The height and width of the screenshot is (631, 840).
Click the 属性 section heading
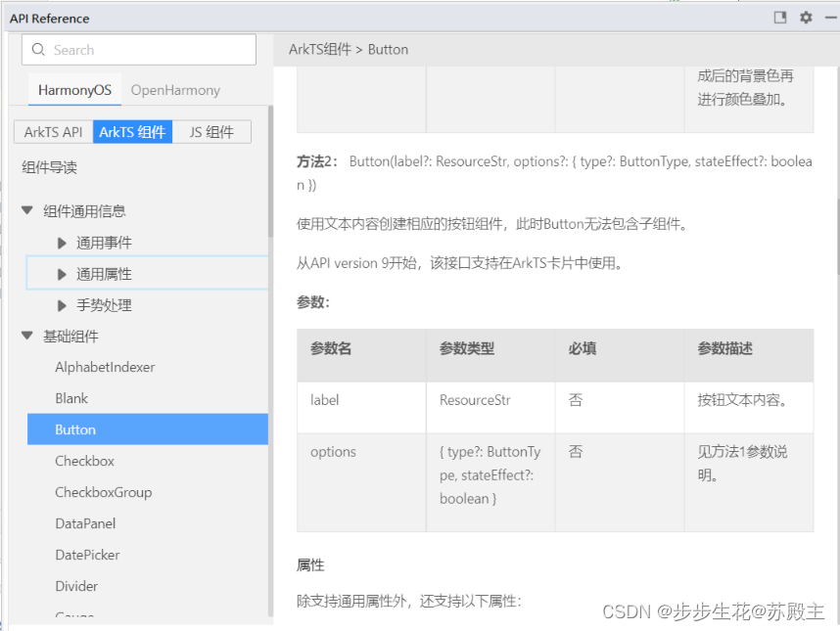(x=310, y=565)
